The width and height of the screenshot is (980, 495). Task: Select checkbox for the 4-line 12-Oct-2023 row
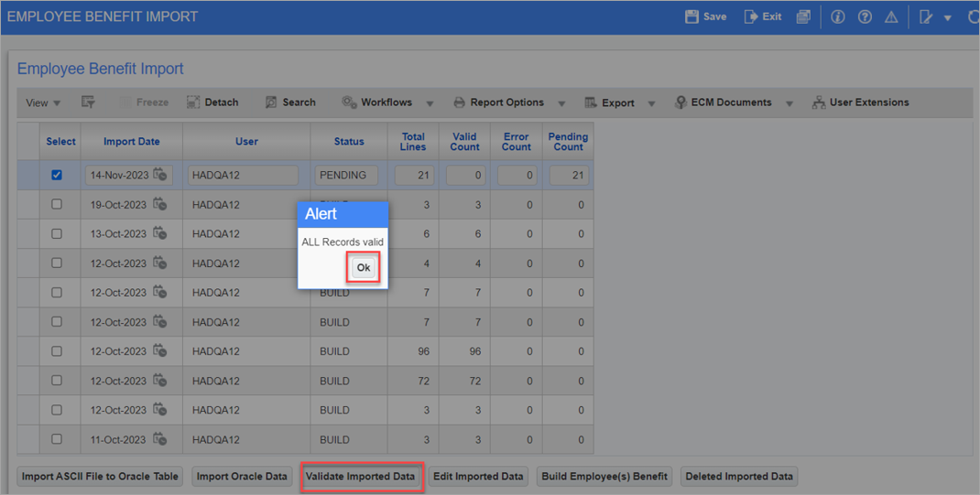[x=56, y=263]
